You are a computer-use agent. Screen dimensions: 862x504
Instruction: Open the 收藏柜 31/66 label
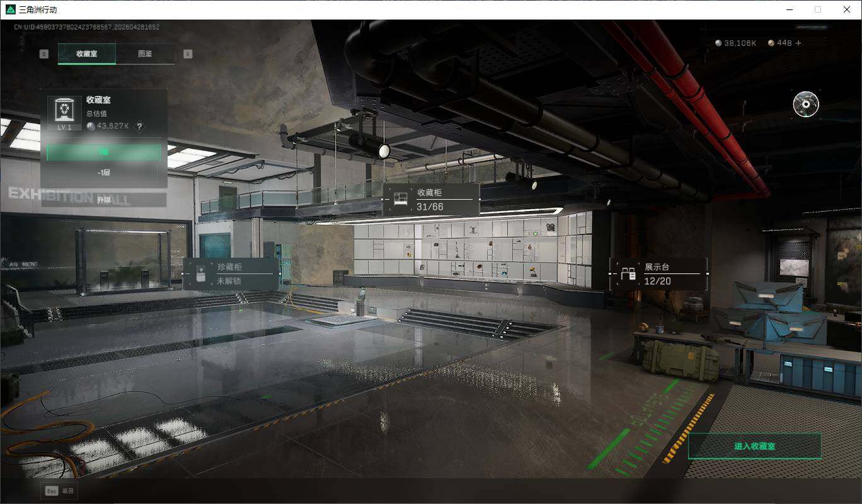pos(431,200)
